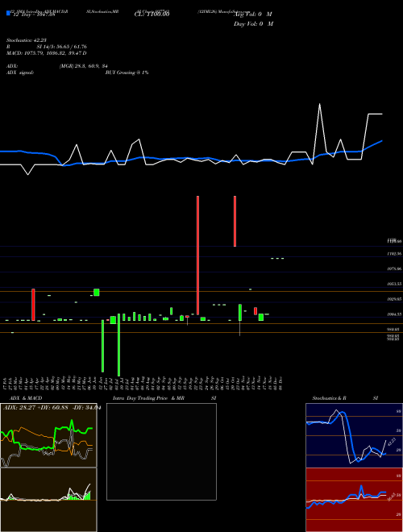Click the 'MACD: 1075.79, 1036.32, 39.47 D' line
403x532 pixels.
pos(47,53)
